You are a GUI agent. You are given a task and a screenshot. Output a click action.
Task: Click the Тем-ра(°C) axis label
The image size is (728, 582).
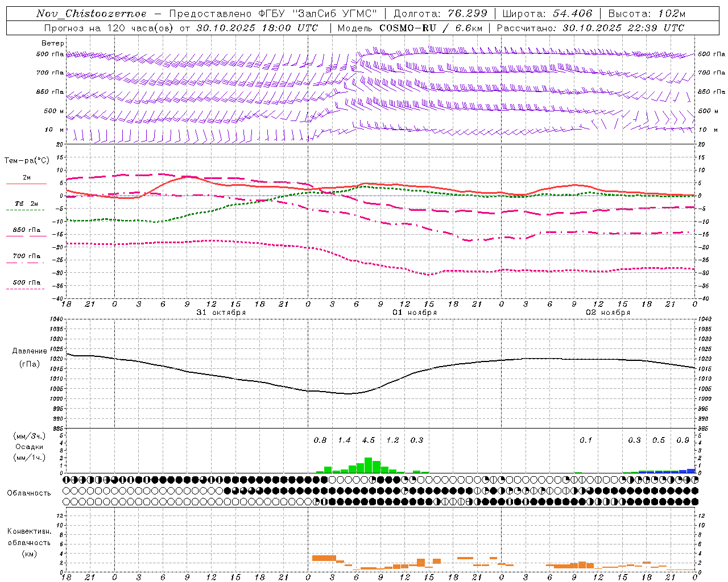[27, 160]
